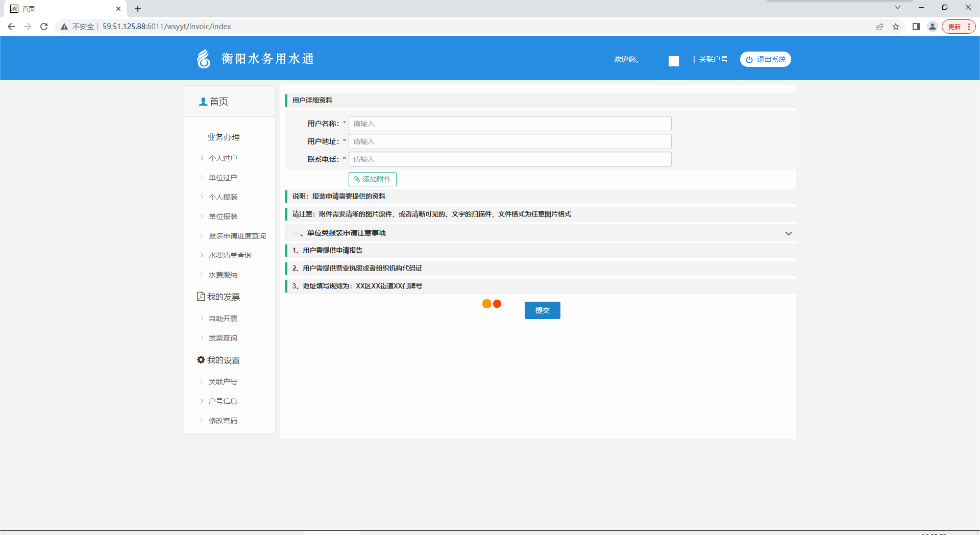Select 水费缴纳 in the sidebar
This screenshot has width=980, height=535.
[x=223, y=275]
